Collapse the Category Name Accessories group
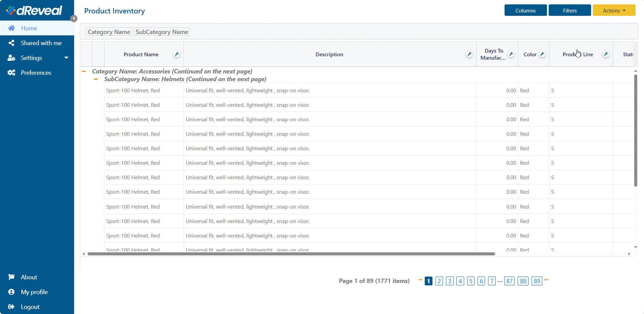This screenshot has height=314, width=644. [84, 71]
